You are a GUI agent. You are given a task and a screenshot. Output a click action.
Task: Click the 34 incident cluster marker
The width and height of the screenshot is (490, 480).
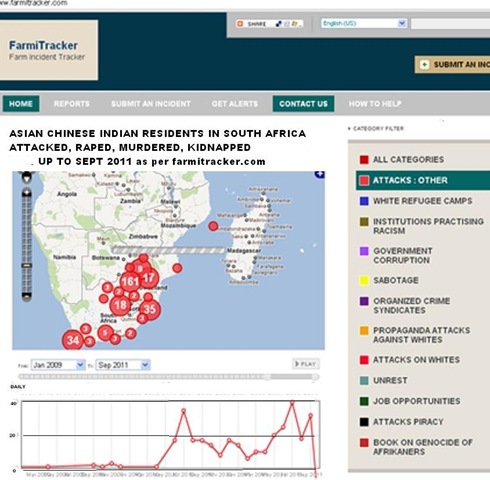(x=73, y=340)
